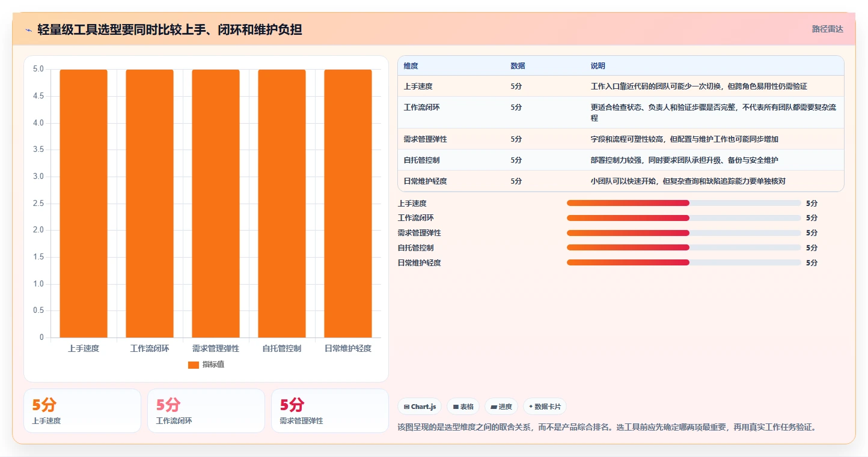The image size is (868, 457).
Task: Select the 数据卡片 chip
Action: (545, 407)
